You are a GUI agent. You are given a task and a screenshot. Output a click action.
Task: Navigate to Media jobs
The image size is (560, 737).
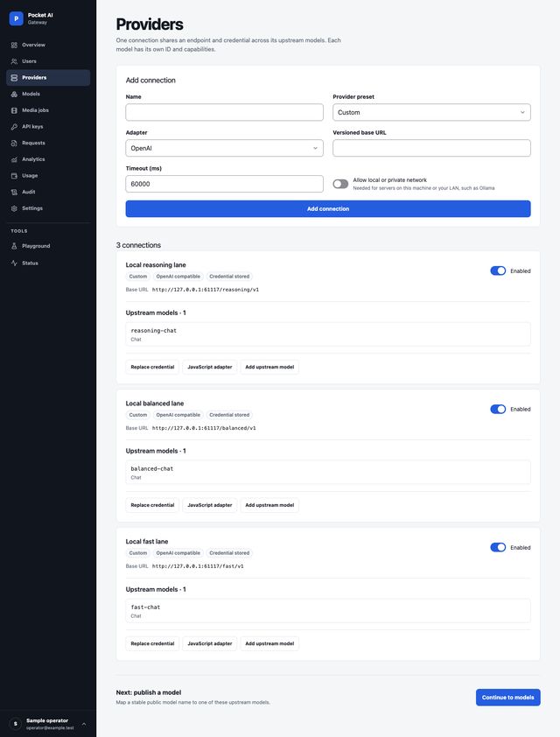click(48, 110)
